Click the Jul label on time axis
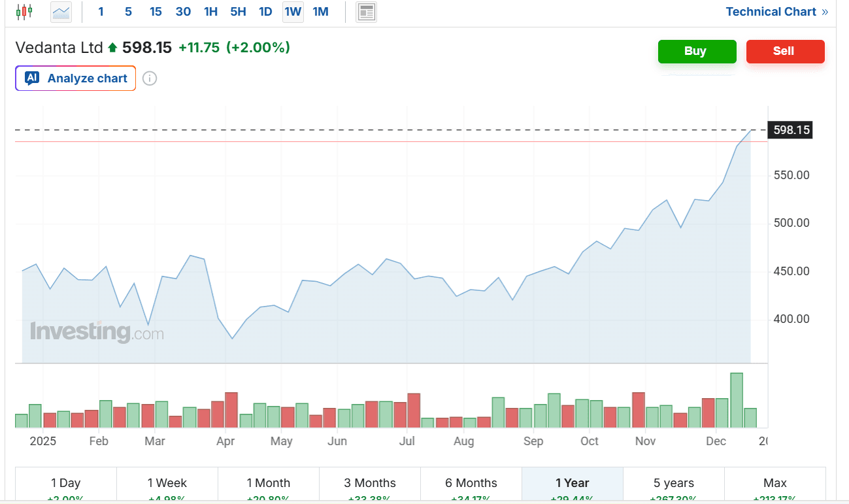 pyautogui.click(x=407, y=441)
